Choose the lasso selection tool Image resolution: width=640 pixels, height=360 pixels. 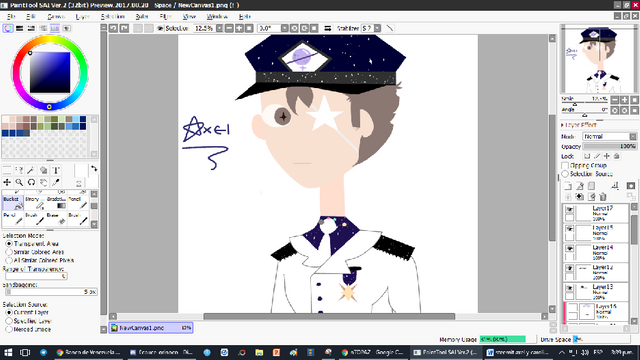tap(19, 170)
